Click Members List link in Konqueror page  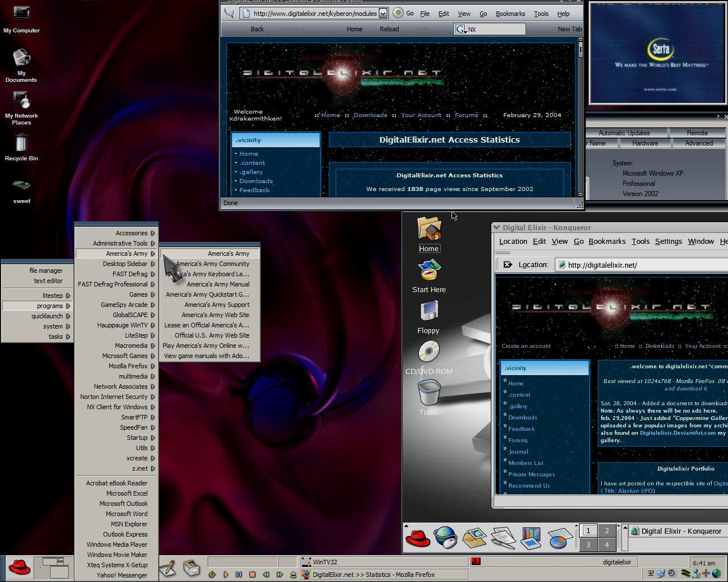526,463
